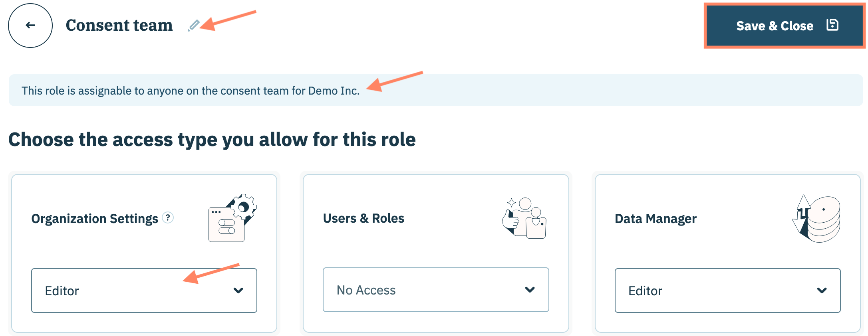
Task: Select the Users & Roles card label
Action: coord(363,218)
